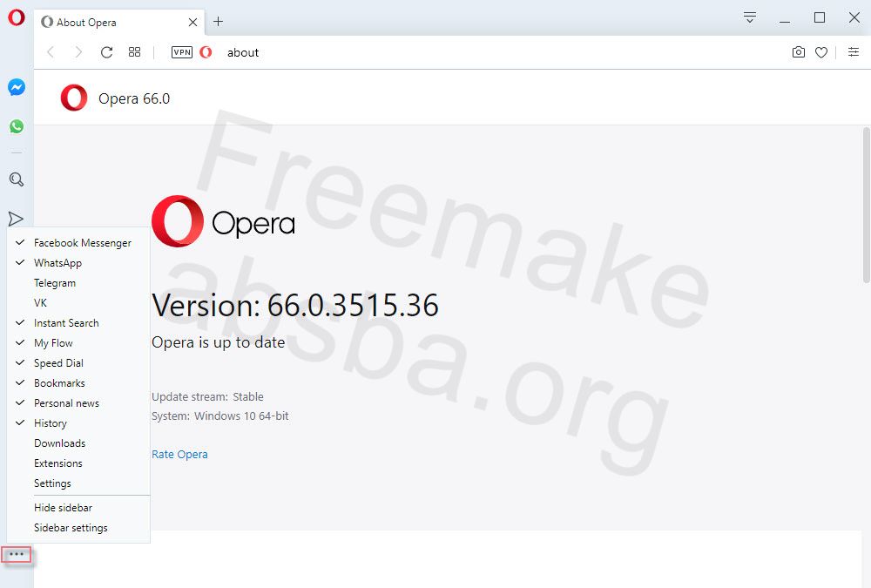Maximize the Opera window
Screen dimensions: 871x588
(820, 17)
